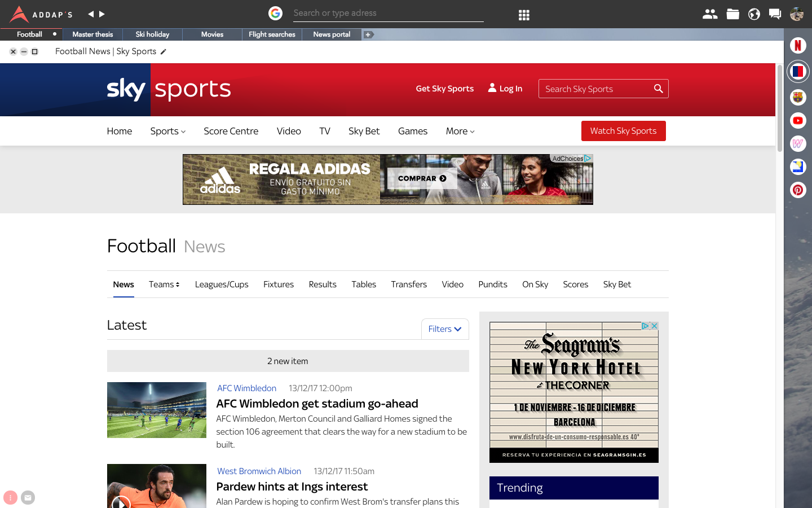Select the Football workspace tab
The image size is (812, 508).
click(x=30, y=34)
